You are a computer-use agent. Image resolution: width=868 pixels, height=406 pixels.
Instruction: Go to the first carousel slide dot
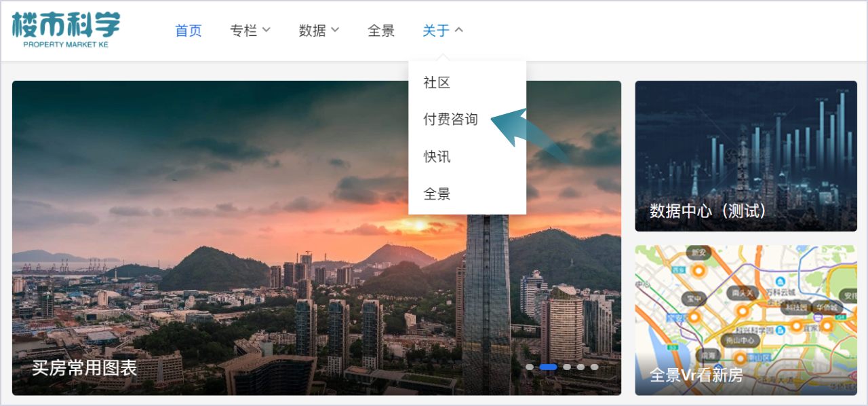click(x=530, y=367)
